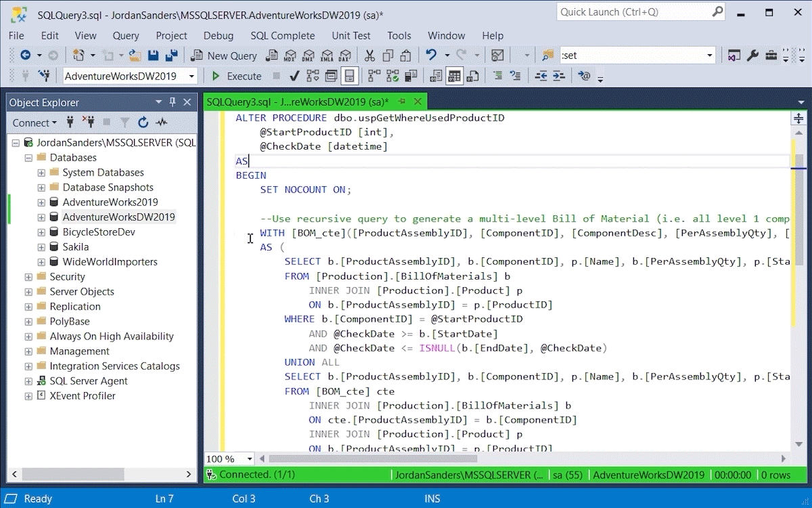Click the Save All icon
Image resolution: width=812 pixels, height=508 pixels.
171,56
